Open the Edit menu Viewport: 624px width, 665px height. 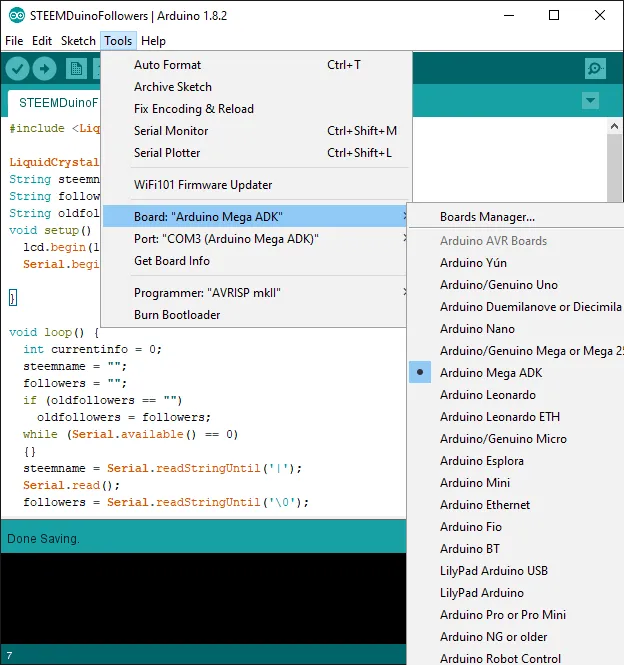(x=42, y=41)
